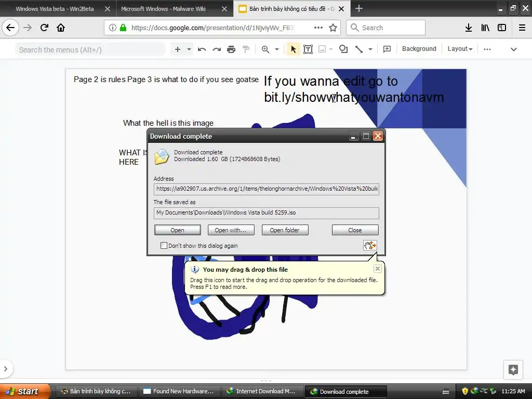Open the browser home page
Viewport: 532px width, 399px height.
point(61,28)
